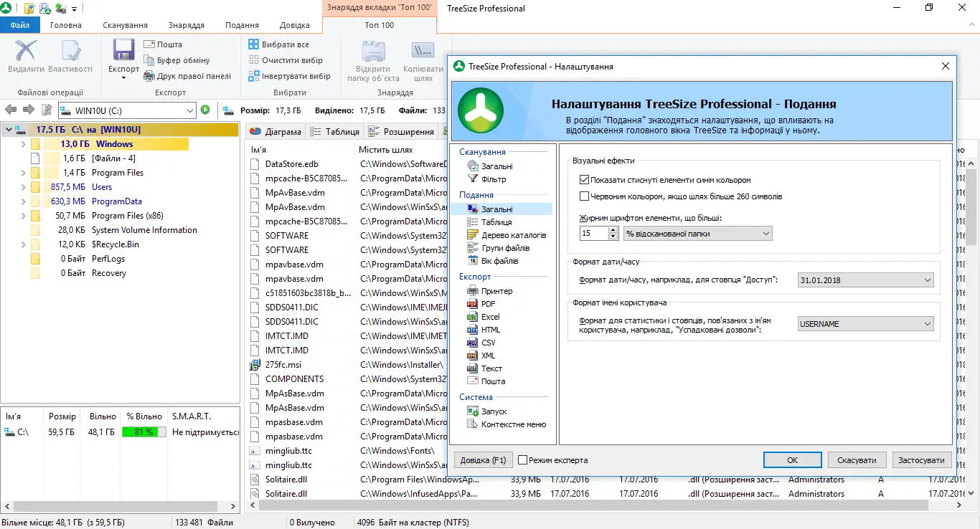Close the Налаштування dialog
Image resolution: width=980 pixels, height=529 pixels.
point(946,66)
